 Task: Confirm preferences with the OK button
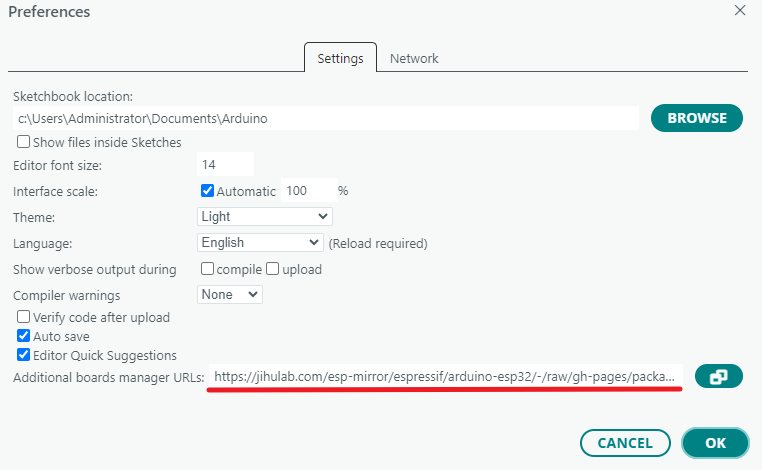(x=715, y=443)
